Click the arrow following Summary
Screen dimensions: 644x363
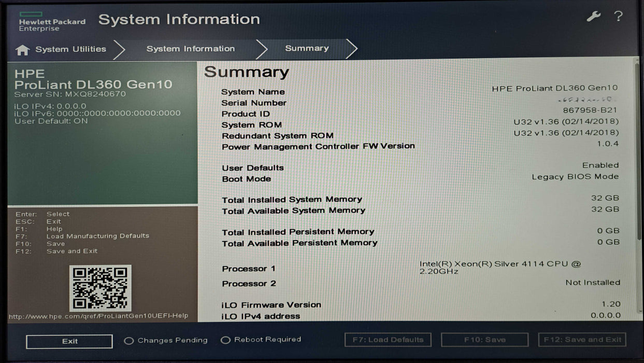coord(352,48)
